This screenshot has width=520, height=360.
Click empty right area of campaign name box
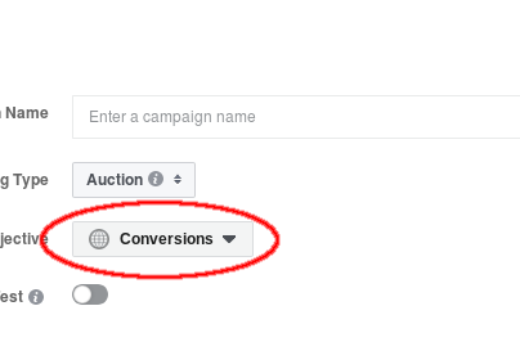(400, 117)
